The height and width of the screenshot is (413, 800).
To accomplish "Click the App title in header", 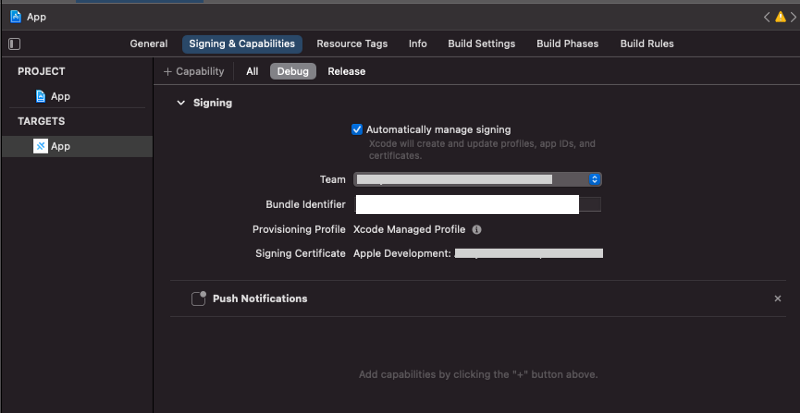I will pyautogui.click(x=37, y=17).
